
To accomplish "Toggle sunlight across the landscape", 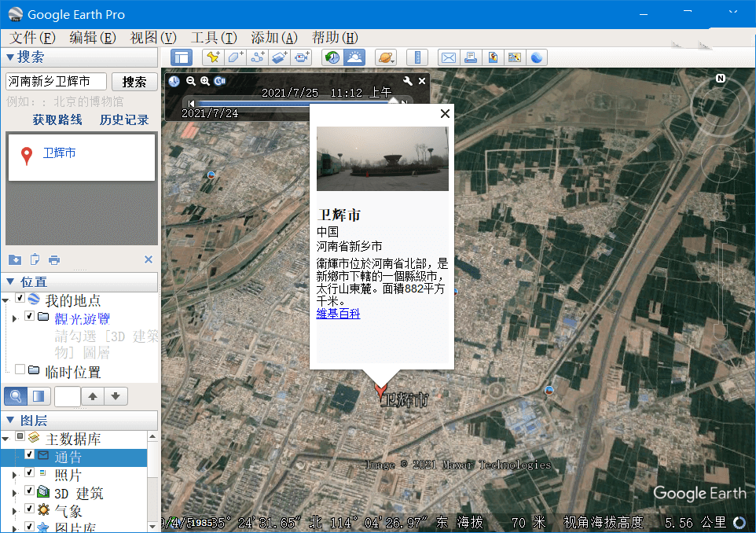I will 354,57.
